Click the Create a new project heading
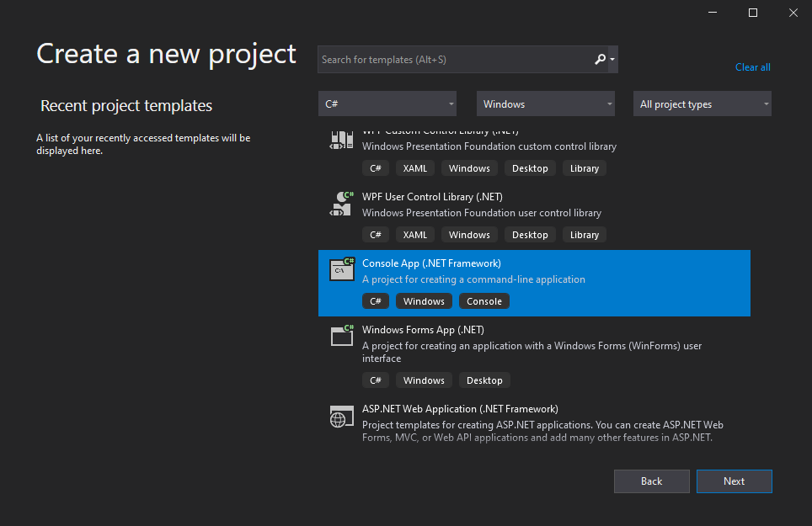Image resolution: width=812 pixels, height=526 pixels. point(166,55)
